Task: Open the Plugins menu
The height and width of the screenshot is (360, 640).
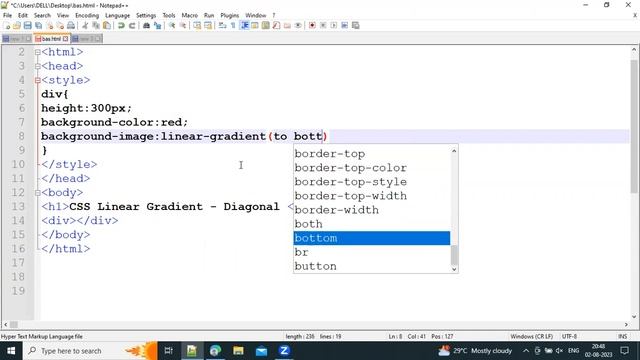Action: point(229,15)
